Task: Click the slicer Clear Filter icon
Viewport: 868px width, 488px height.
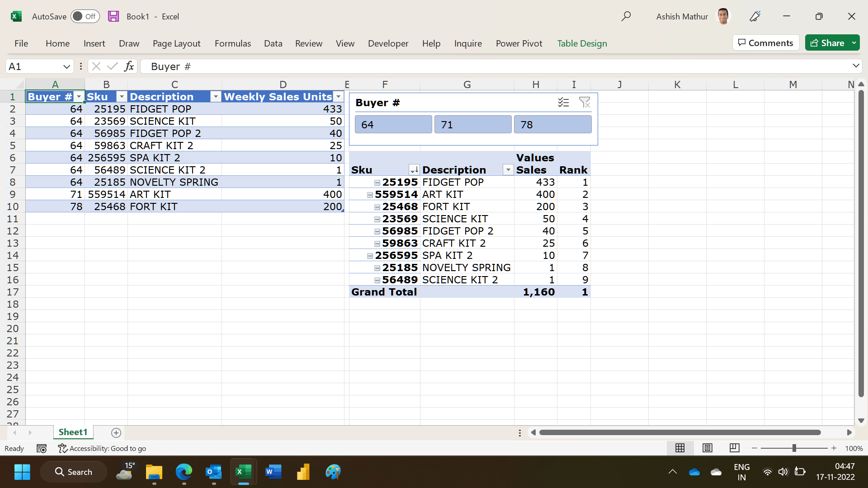Action: pyautogui.click(x=585, y=103)
